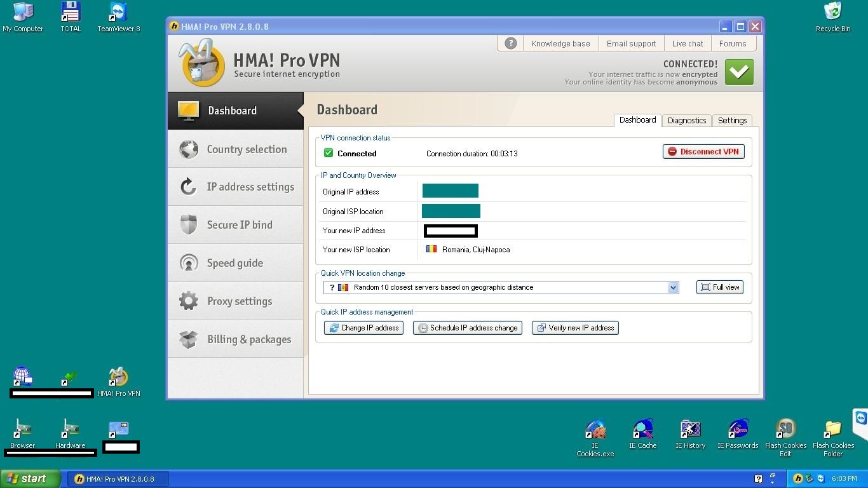This screenshot has height=488, width=868.
Task: Switch to the Diagnostics tab
Action: click(x=686, y=120)
